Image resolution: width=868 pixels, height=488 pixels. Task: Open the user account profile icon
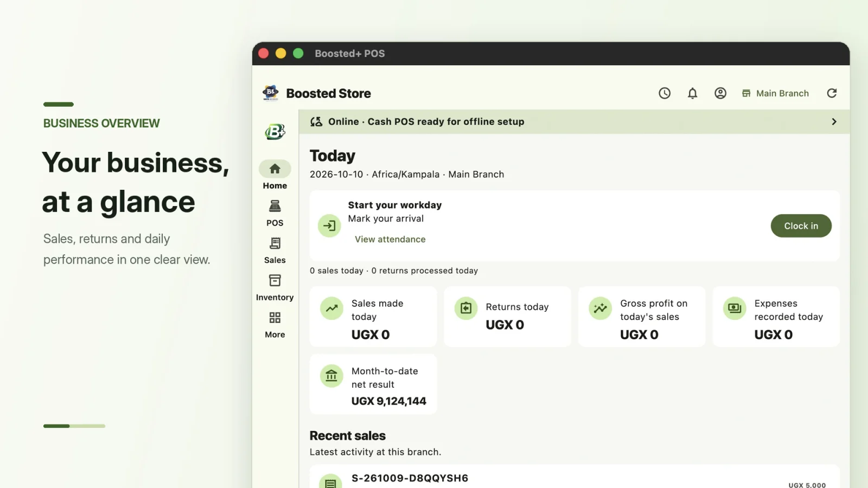point(720,93)
